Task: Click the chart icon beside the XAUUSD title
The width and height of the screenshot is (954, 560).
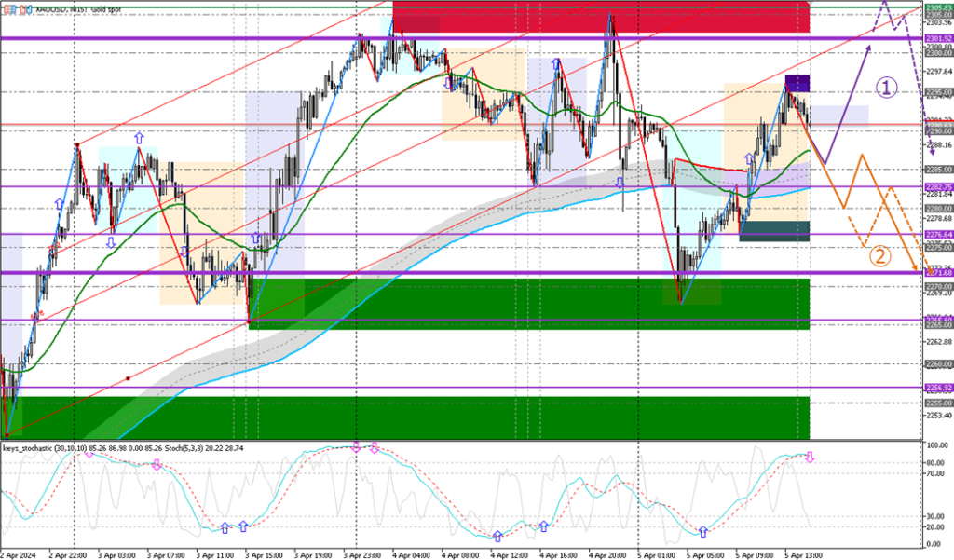Action: click(x=6, y=7)
